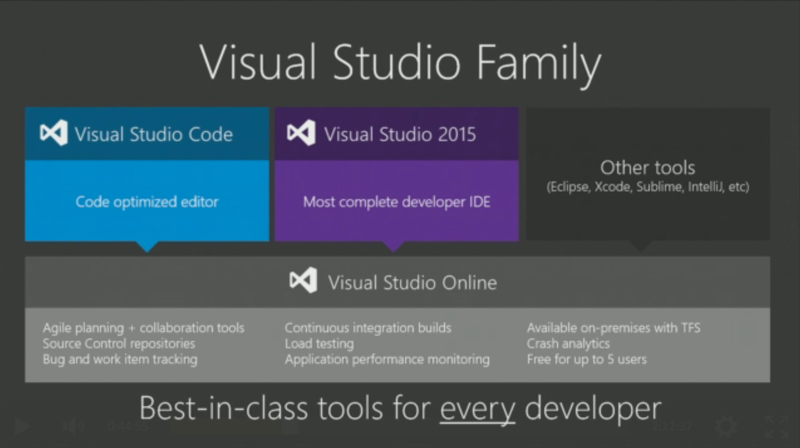Click 'Continuous integration builds' line

pos(368,328)
